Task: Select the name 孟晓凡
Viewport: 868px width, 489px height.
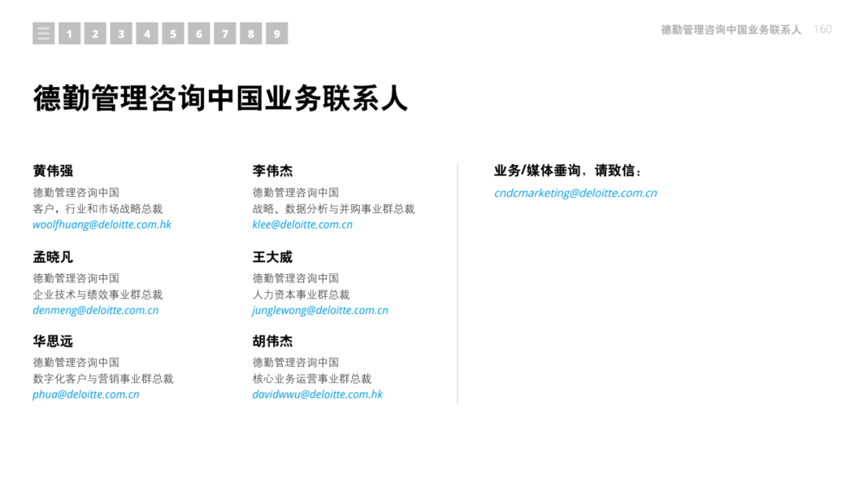Action: point(52,257)
